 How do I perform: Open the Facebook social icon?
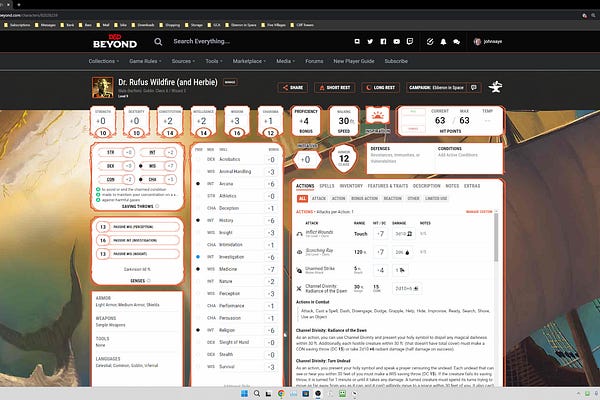click(x=383, y=41)
